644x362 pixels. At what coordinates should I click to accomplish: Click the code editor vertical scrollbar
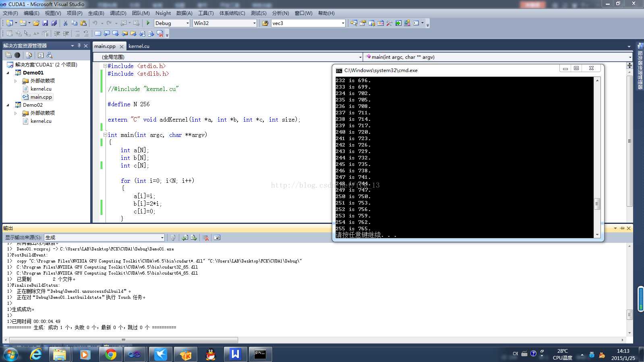click(x=630, y=141)
